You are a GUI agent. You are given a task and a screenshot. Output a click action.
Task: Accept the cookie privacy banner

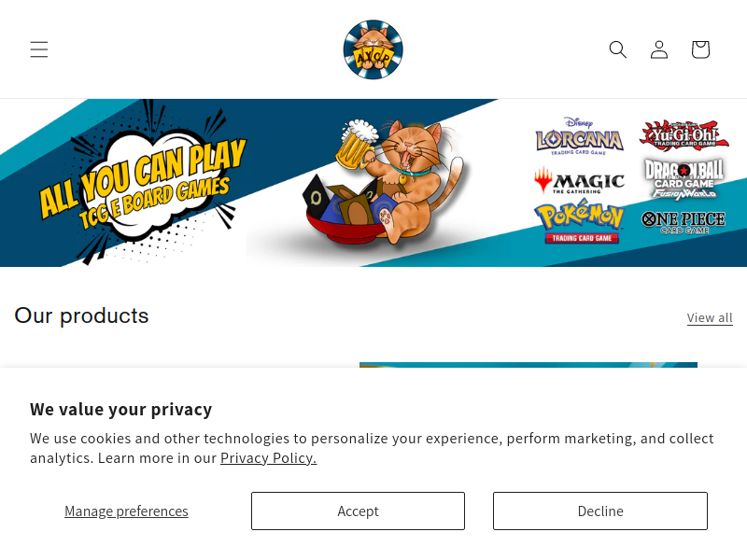358,511
